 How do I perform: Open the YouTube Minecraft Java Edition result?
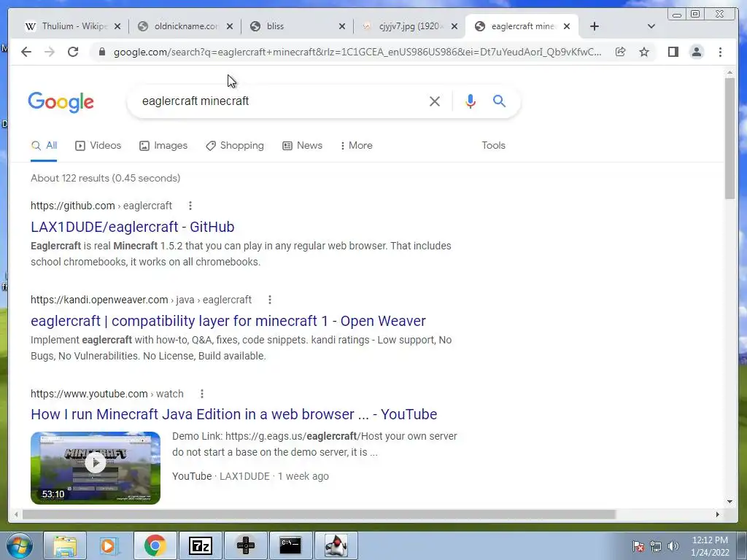(x=234, y=414)
